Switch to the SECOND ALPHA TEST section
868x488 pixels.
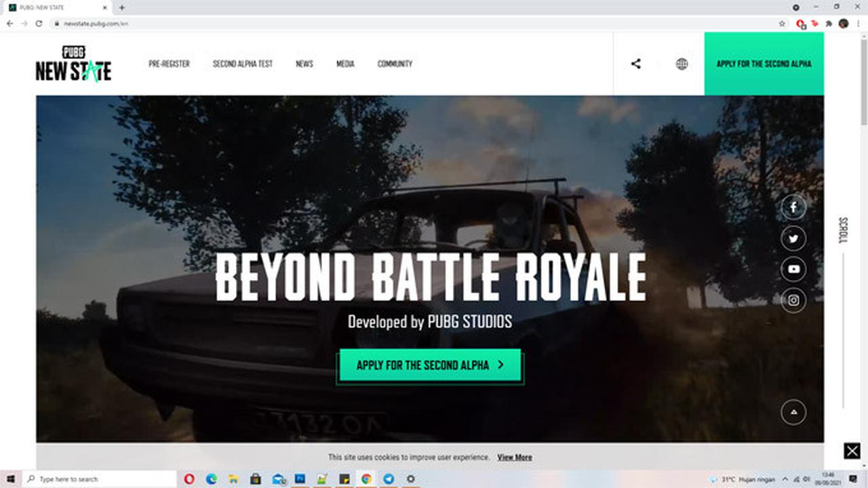coord(243,64)
